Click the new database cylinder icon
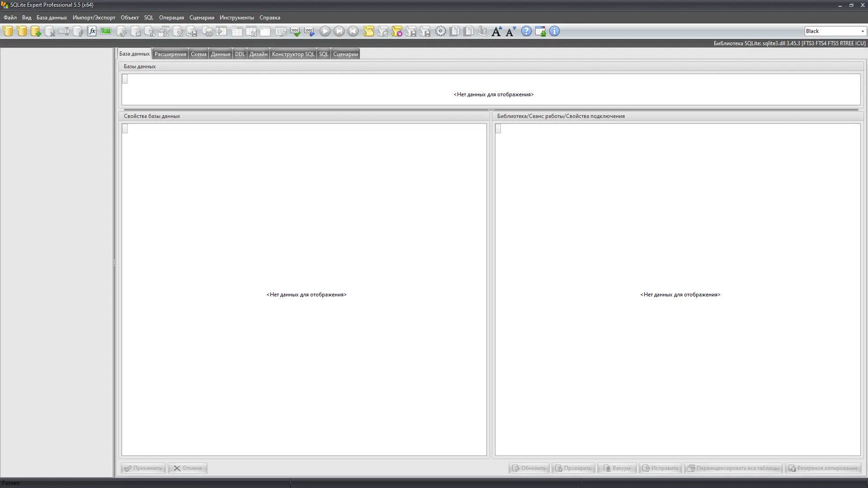Image resolution: width=868 pixels, height=488 pixels. click(8, 31)
